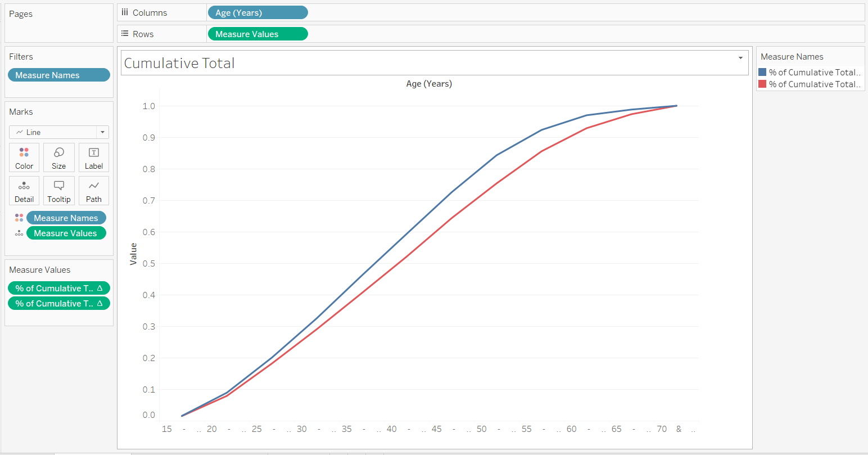Expand the Cumulative Total title dropdown arrow
This screenshot has height=455, width=868.
click(740, 58)
